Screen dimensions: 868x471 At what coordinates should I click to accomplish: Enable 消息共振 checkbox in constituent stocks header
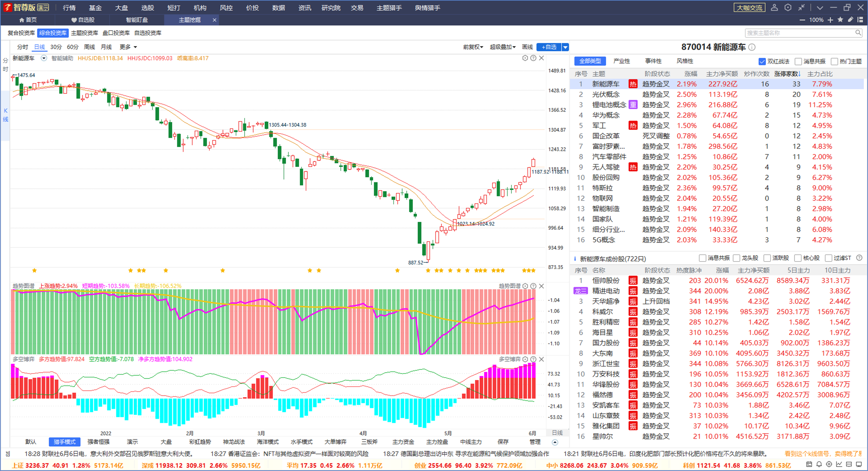[x=702, y=258]
